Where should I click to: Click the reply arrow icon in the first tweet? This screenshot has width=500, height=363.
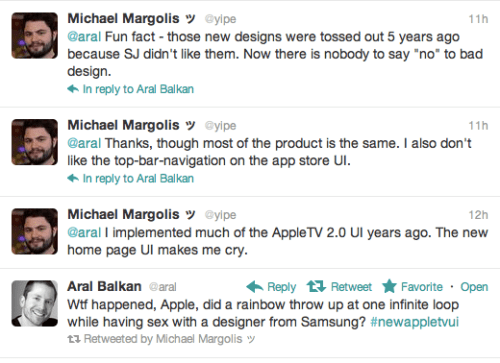(73, 89)
